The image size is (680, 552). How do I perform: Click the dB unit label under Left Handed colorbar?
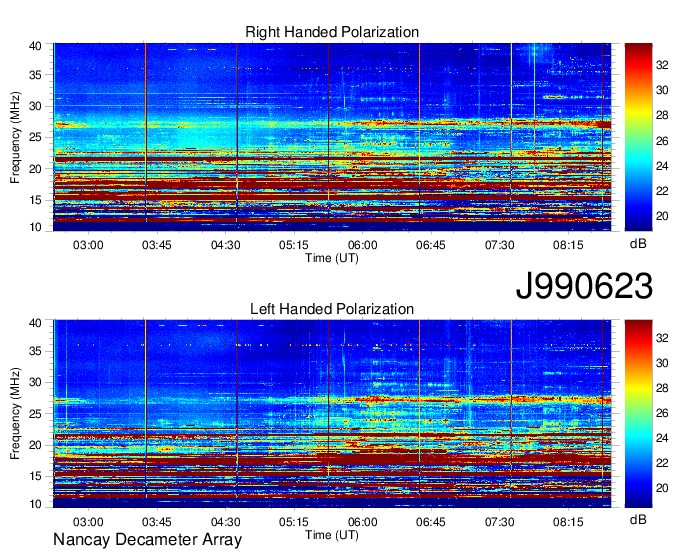[x=638, y=519]
